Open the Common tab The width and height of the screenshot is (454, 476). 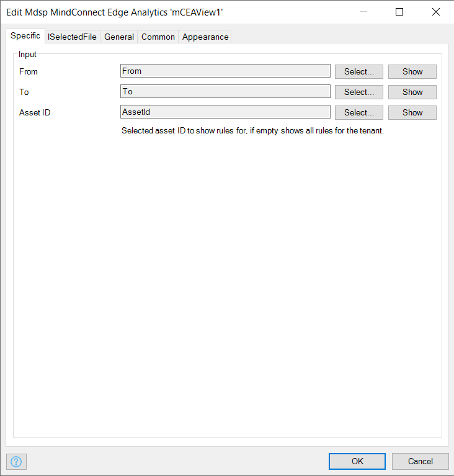click(158, 37)
